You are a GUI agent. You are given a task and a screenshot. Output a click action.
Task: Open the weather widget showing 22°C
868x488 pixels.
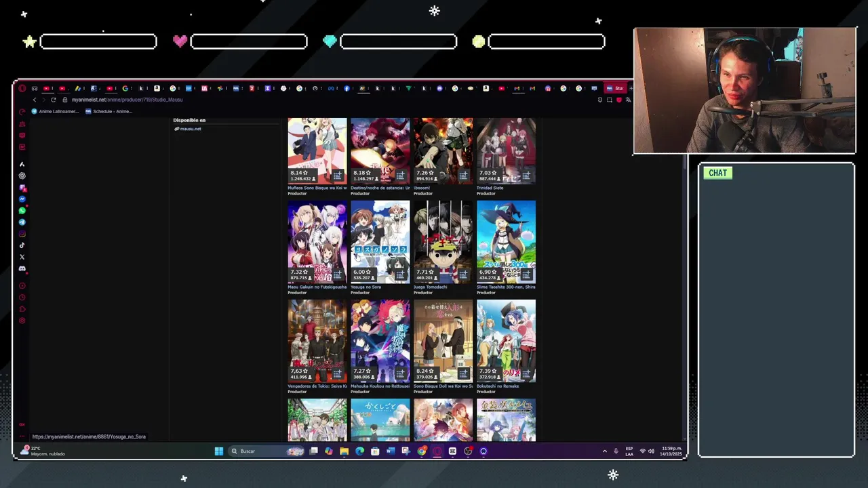44,451
